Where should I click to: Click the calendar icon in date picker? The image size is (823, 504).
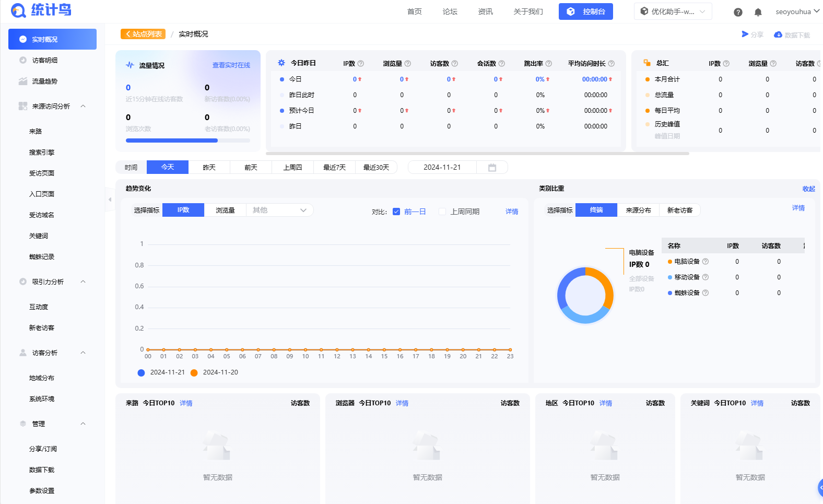pos(492,168)
